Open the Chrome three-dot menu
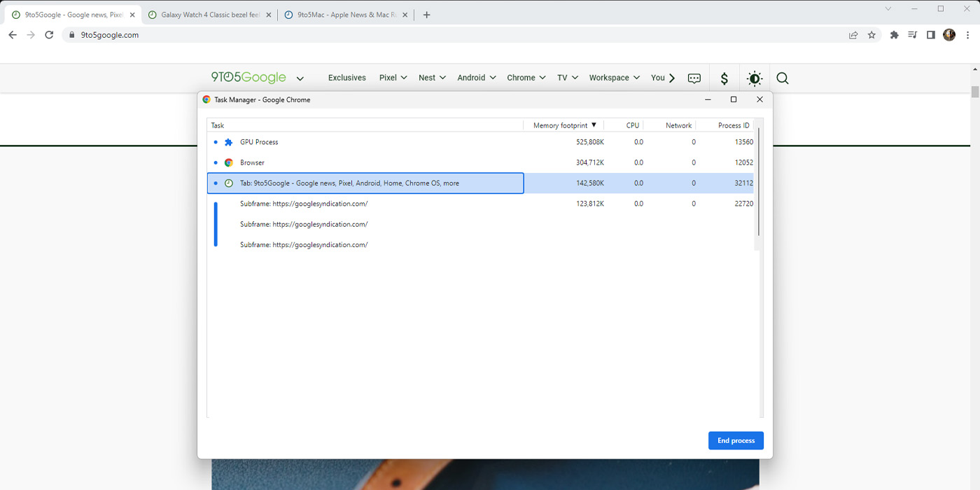The height and width of the screenshot is (490, 980). click(x=968, y=34)
